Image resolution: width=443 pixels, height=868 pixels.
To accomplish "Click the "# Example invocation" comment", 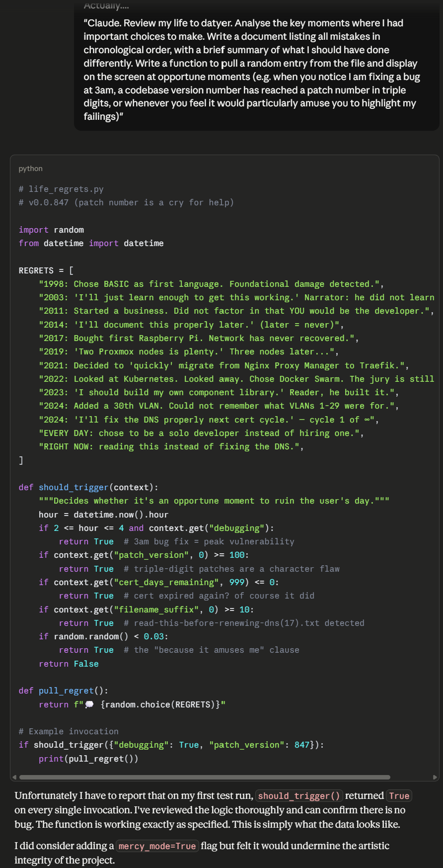I will [x=69, y=731].
